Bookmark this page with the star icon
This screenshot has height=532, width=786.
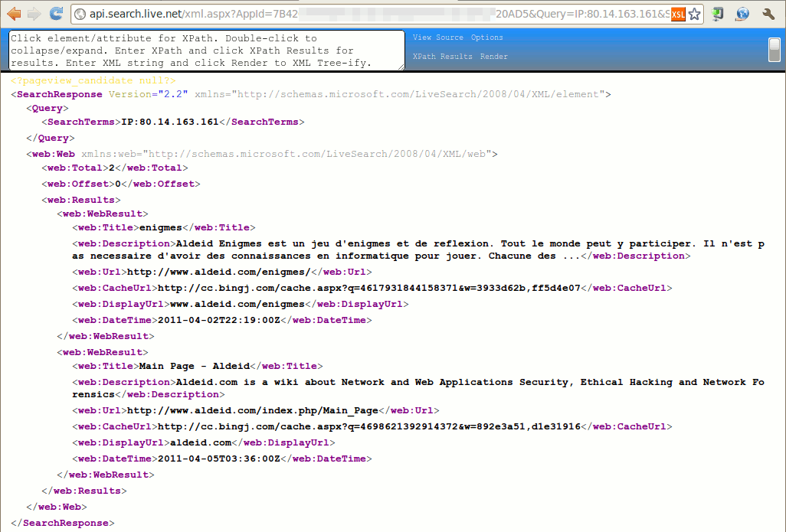[x=695, y=14]
